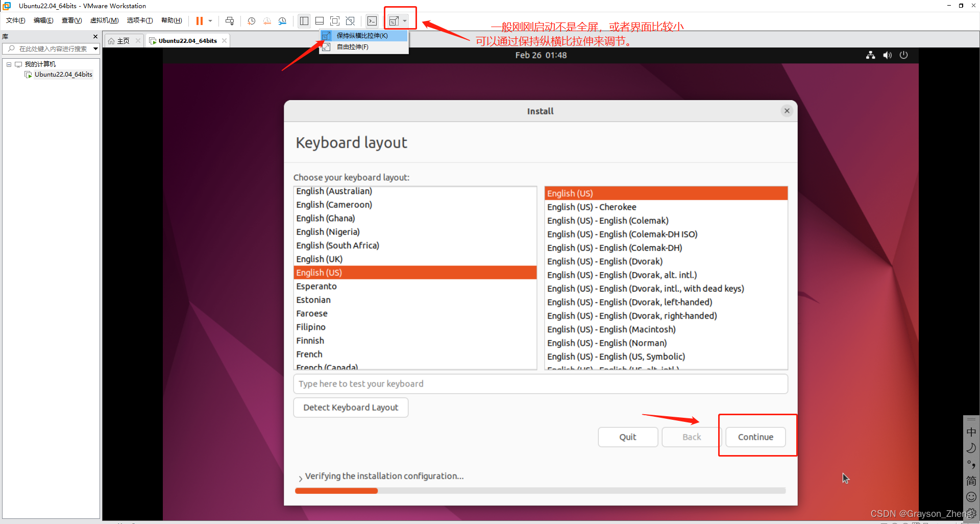The image size is (980, 524).
Task: Click Detect Keyboard Layout button
Action: pyautogui.click(x=351, y=408)
